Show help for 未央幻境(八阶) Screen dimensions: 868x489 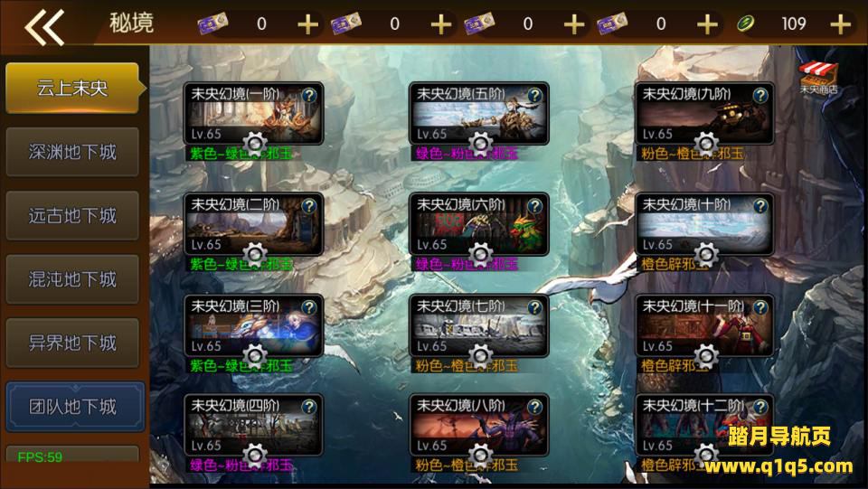[x=534, y=407]
